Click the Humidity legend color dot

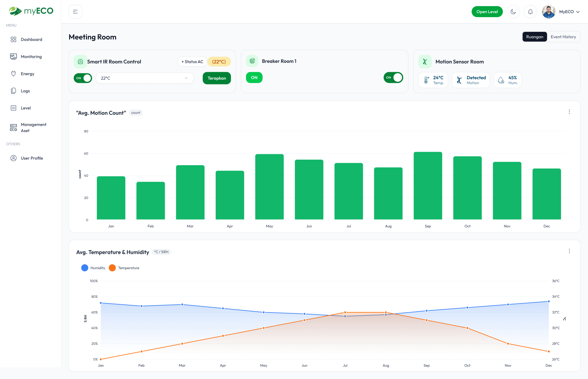85,268
